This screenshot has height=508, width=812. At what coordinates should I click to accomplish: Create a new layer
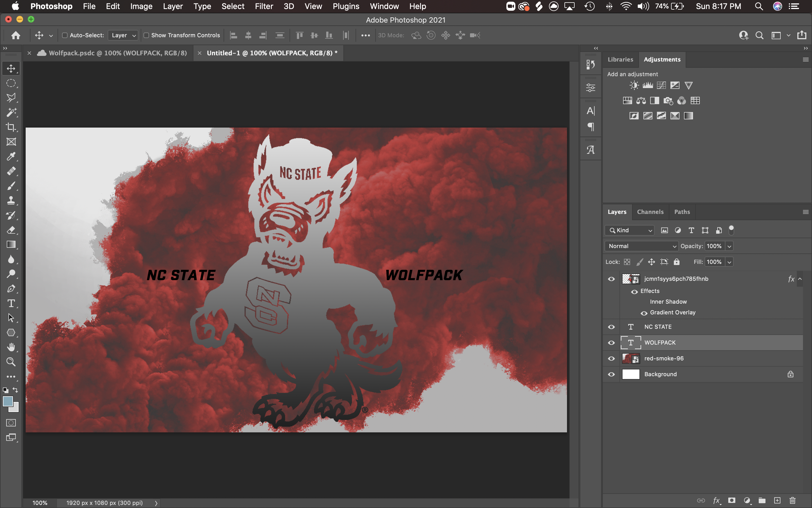(777, 501)
